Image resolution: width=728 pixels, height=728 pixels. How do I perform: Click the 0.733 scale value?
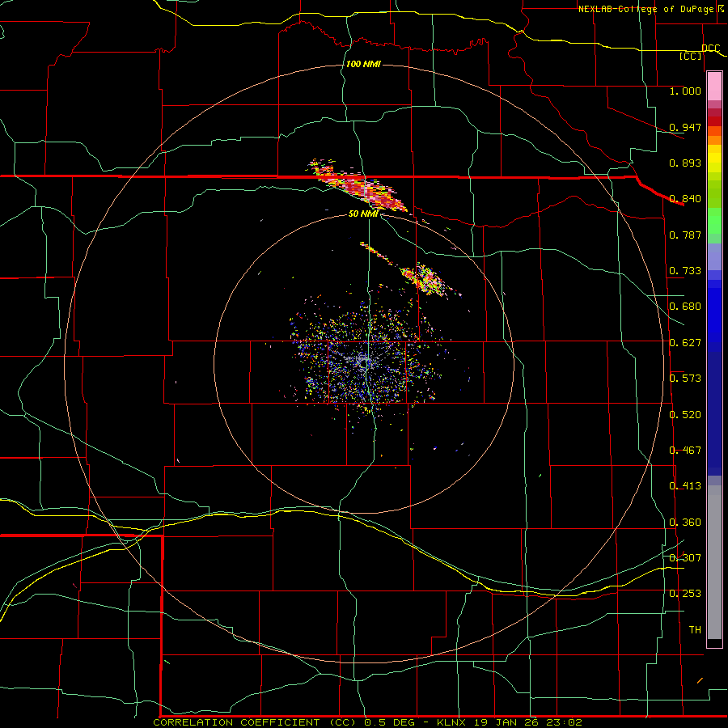click(x=685, y=271)
